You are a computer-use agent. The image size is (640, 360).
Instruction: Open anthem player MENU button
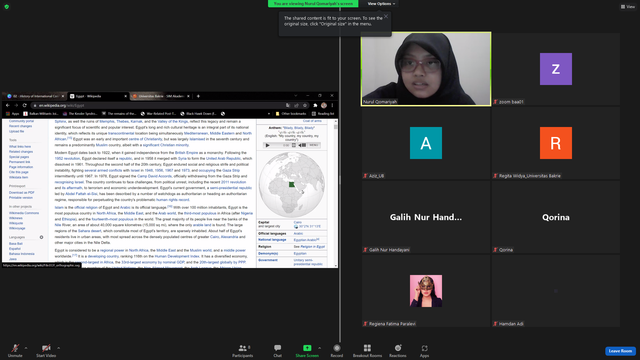pos(313,145)
